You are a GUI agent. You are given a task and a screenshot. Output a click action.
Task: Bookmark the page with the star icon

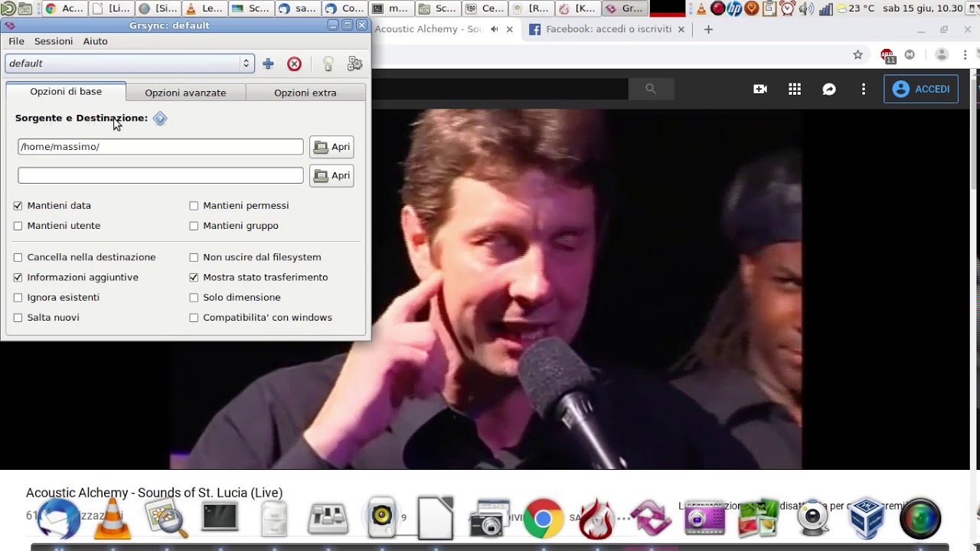[857, 54]
